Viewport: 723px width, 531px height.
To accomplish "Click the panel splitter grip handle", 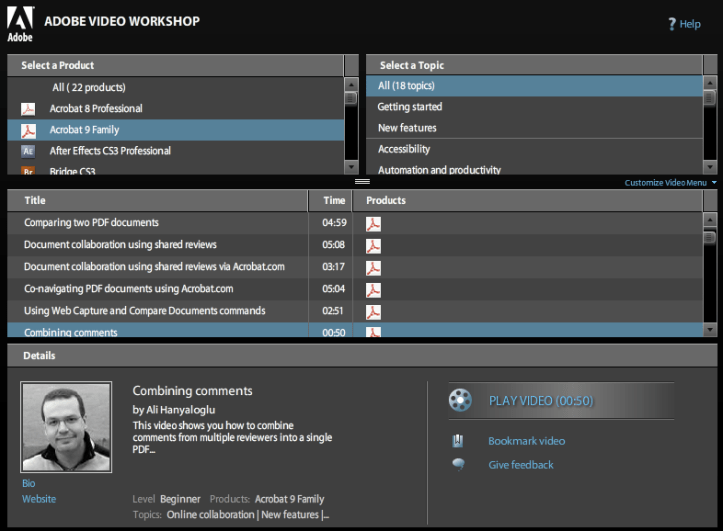I will point(362,182).
